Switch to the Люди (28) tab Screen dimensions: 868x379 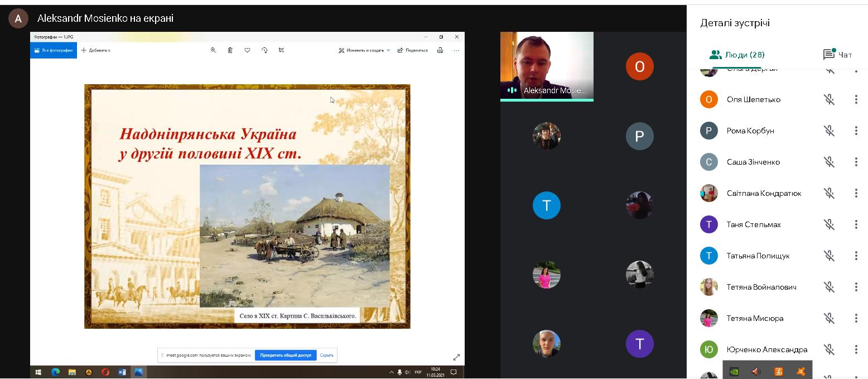(x=736, y=55)
